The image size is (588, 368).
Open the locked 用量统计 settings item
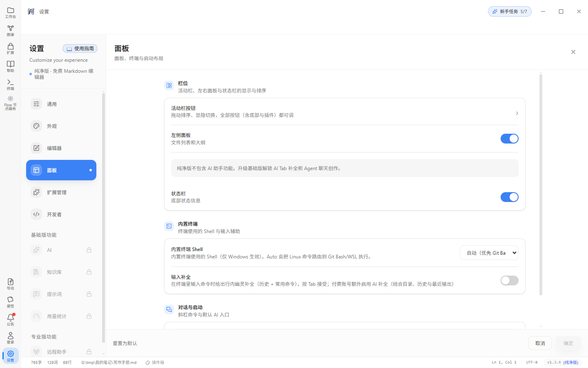(61, 316)
